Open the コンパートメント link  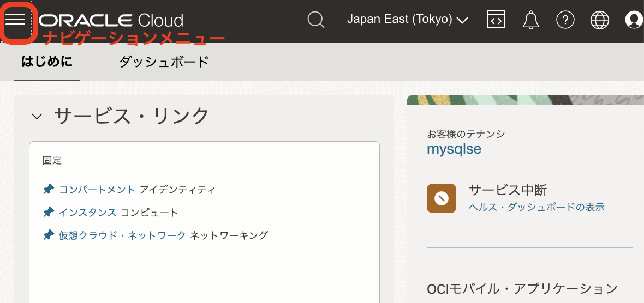coord(97,190)
